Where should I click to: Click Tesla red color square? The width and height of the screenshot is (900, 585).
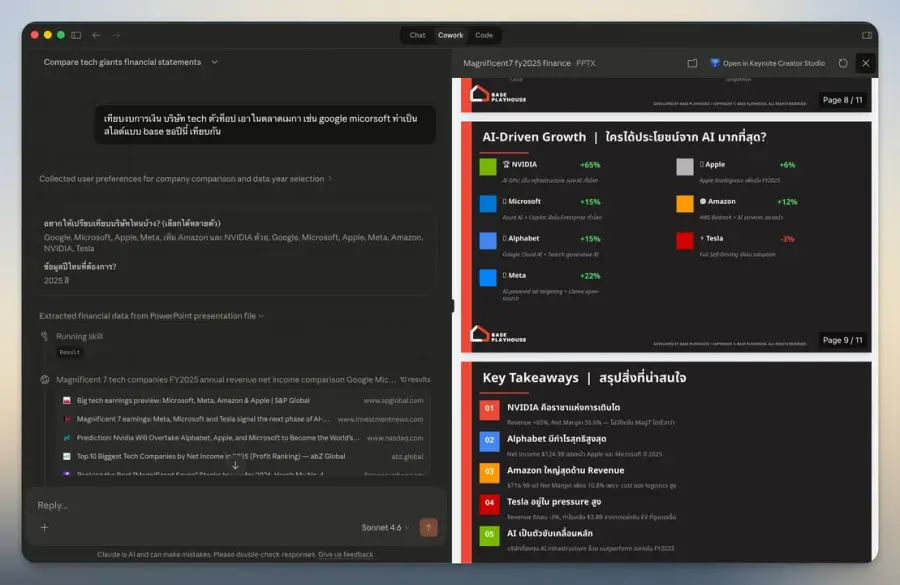(685, 241)
